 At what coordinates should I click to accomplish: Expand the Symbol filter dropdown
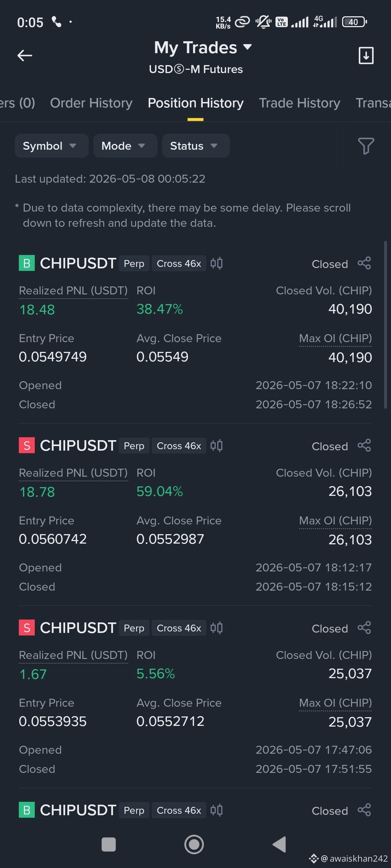click(51, 146)
